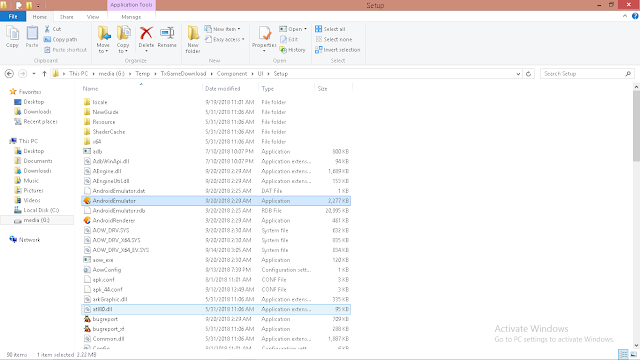Viewport: 640px width, 360px height.
Task: Expand address bar history dropdown
Action: click(x=518, y=74)
